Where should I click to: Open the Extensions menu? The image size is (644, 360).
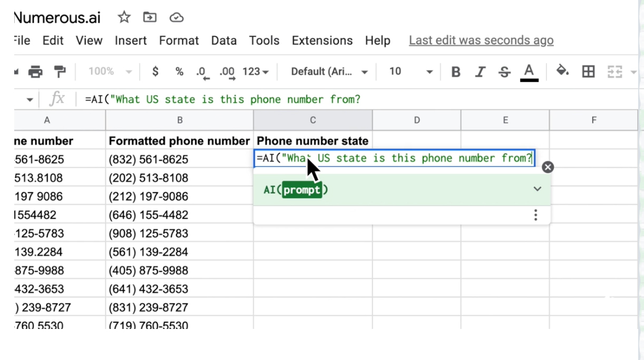(x=322, y=40)
